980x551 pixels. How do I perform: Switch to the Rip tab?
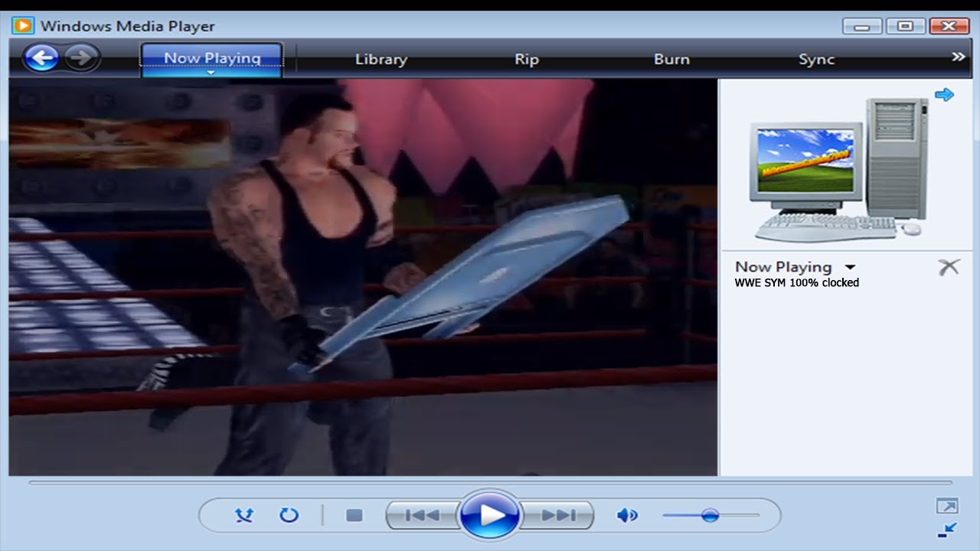pyautogui.click(x=527, y=59)
